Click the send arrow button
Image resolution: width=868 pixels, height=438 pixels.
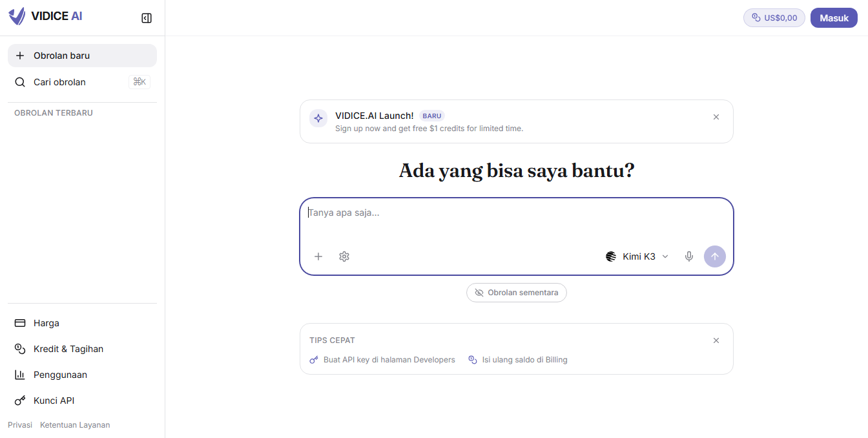pyautogui.click(x=715, y=256)
